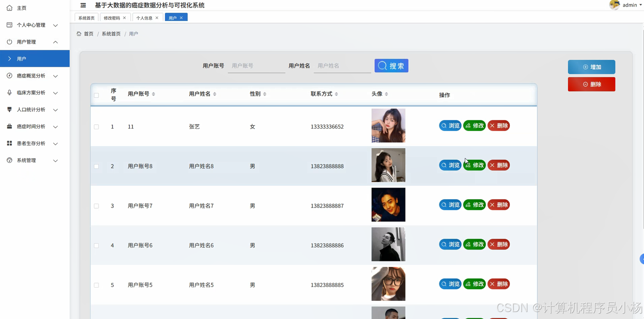Close the 修改密码 tab
The image size is (644, 319).
point(124,18)
